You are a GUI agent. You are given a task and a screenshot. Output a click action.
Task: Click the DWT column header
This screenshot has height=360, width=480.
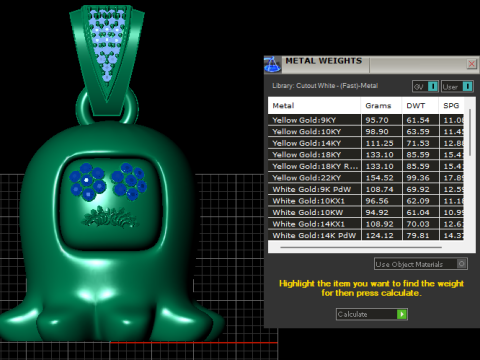420,106
